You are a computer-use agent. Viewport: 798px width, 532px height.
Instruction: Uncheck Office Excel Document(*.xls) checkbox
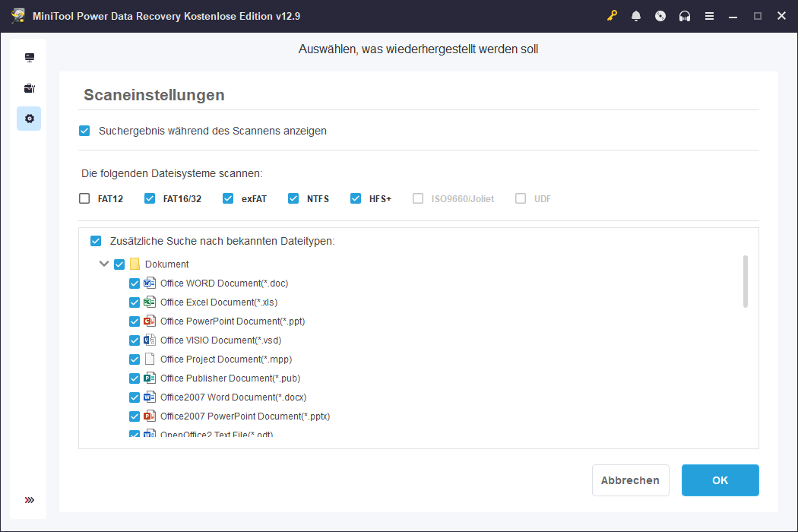(135, 302)
